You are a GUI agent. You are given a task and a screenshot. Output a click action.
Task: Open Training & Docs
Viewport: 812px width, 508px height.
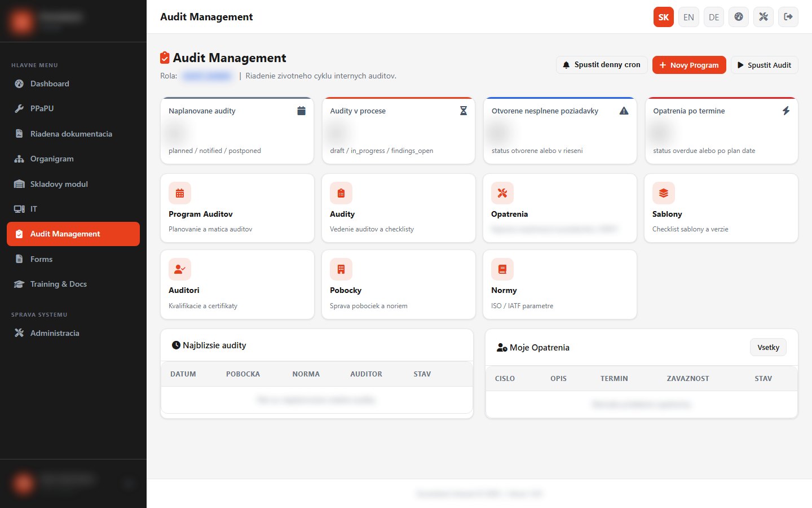[73, 284]
